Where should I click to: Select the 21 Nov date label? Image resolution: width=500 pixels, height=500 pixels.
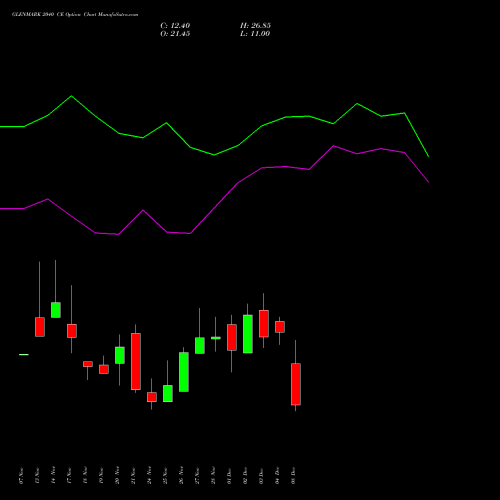[x=134, y=476]
